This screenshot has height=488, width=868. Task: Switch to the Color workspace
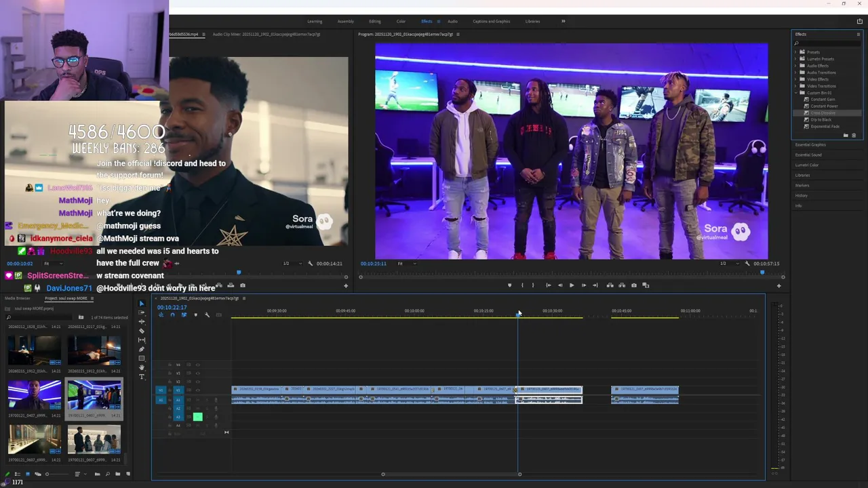pos(401,21)
